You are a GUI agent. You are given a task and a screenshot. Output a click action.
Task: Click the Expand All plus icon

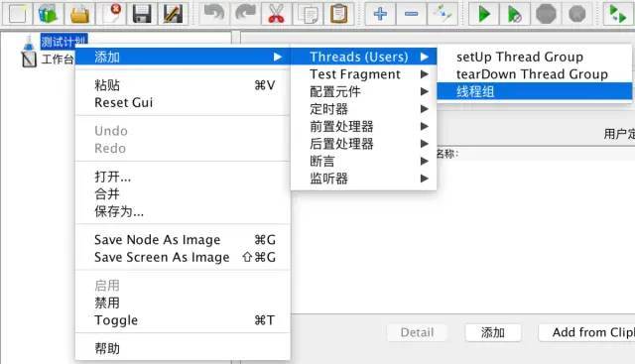click(x=380, y=14)
